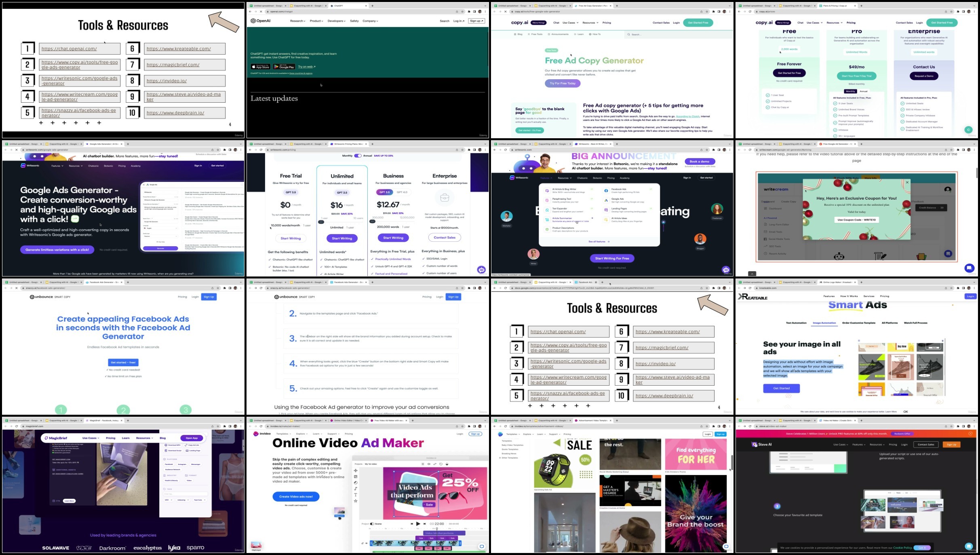Select GPT 4.0 option on Business plan

coord(402,192)
